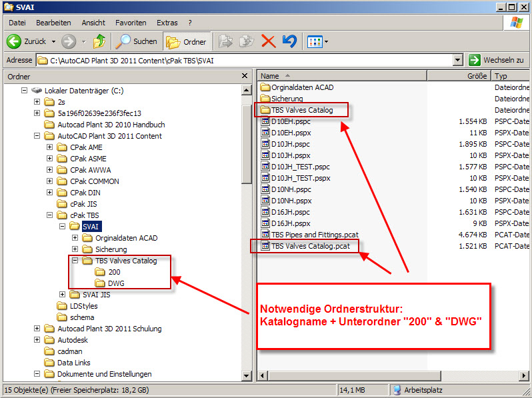Screen dimensions: 532x398
Task: Select the DWG subfolder in tree
Action: [x=109, y=283]
